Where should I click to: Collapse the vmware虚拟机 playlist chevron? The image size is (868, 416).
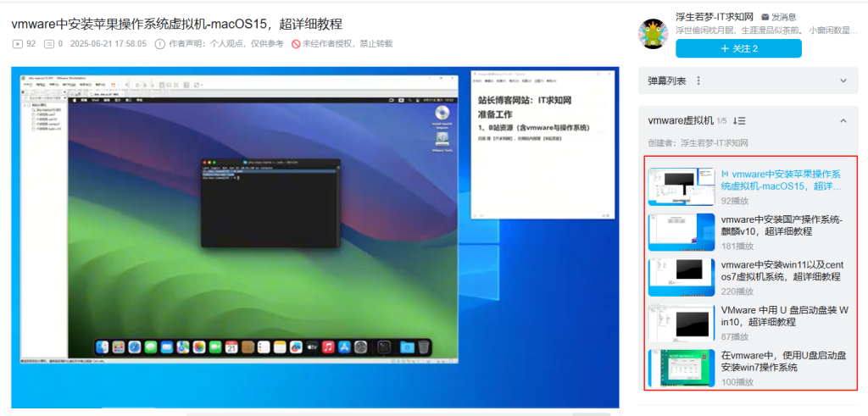(x=843, y=120)
